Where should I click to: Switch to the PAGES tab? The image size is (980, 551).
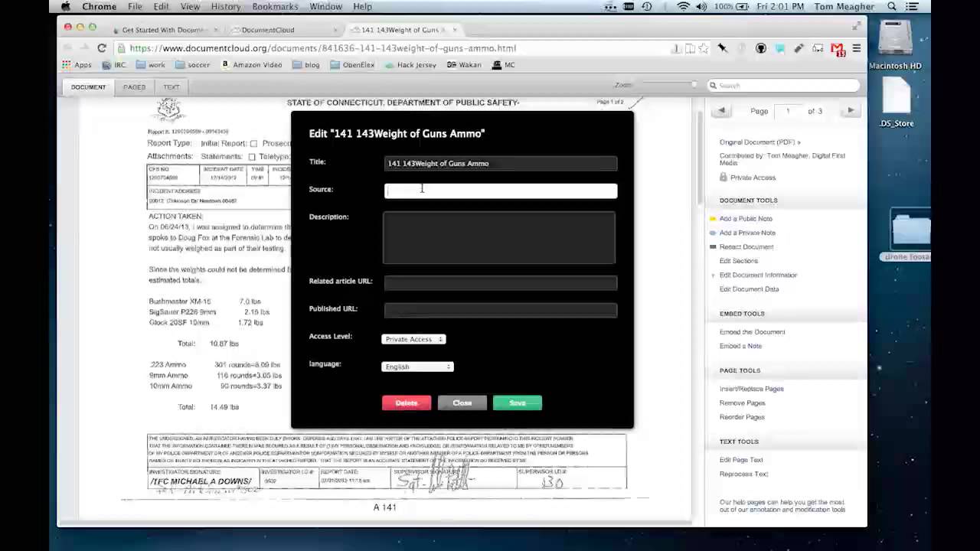[x=134, y=87]
